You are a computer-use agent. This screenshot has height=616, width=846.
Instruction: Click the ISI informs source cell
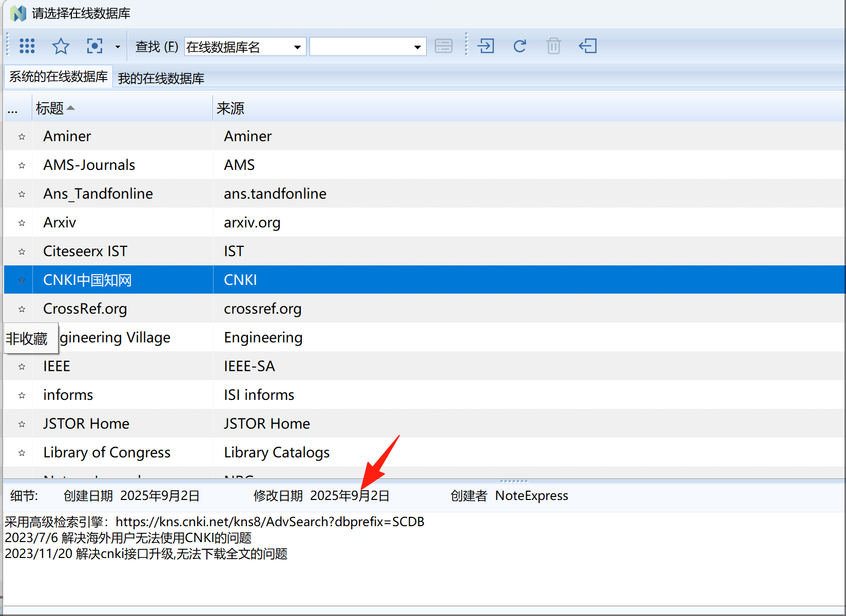click(x=259, y=395)
